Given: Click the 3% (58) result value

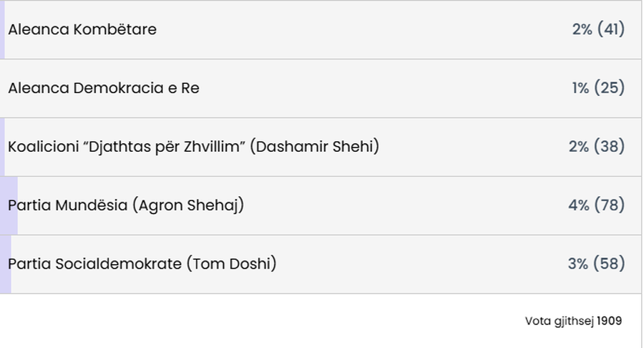Looking at the screenshot, I should [x=597, y=264].
